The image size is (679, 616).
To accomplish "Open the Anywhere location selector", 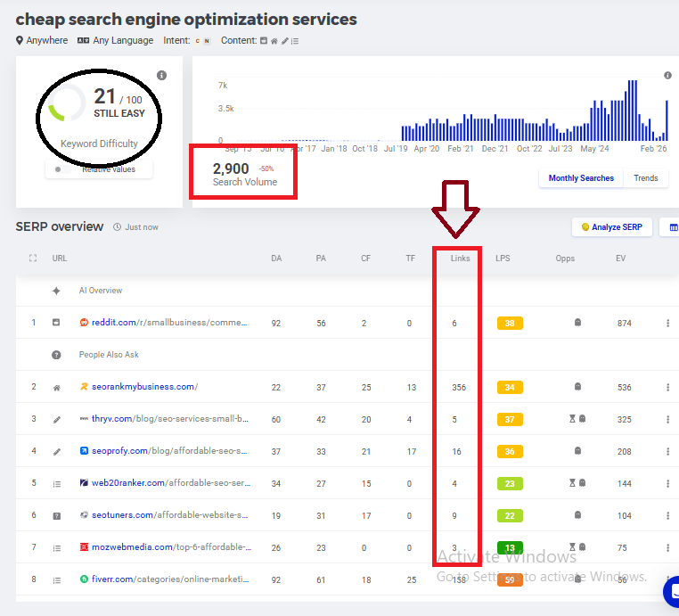I will point(42,40).
